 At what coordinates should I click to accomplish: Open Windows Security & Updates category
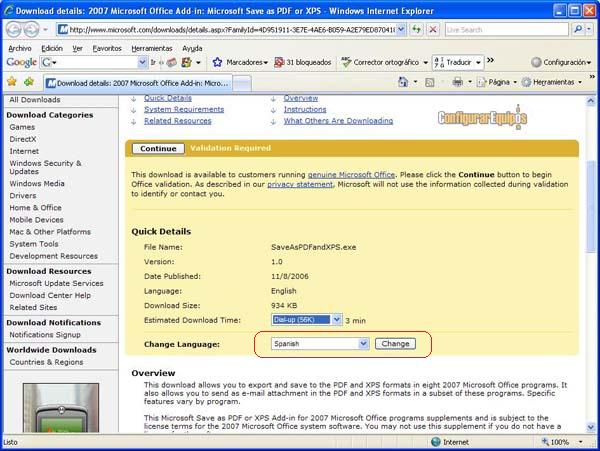(x=46, y=167)
